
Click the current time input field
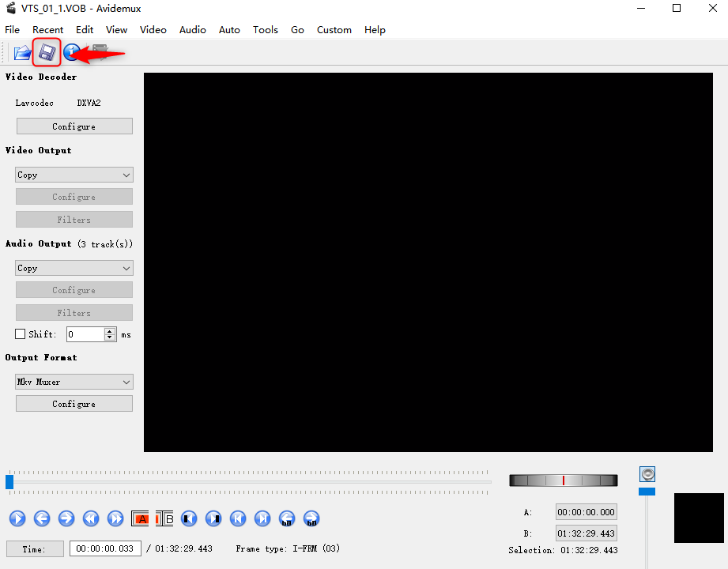coord(105,548)
